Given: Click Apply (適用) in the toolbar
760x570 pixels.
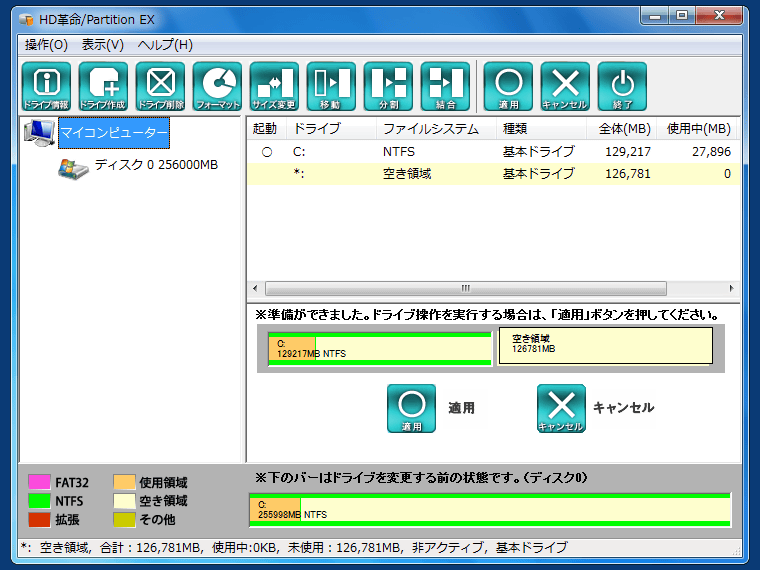Looking at the screenshot, I should pyautogui.click(x=508, y=86).
